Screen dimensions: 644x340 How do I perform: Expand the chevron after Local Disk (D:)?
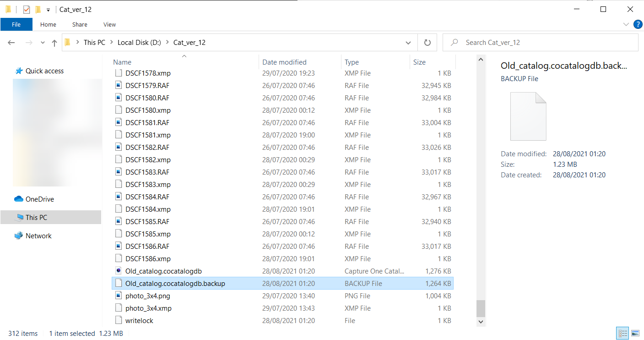[x=167, y=43]
